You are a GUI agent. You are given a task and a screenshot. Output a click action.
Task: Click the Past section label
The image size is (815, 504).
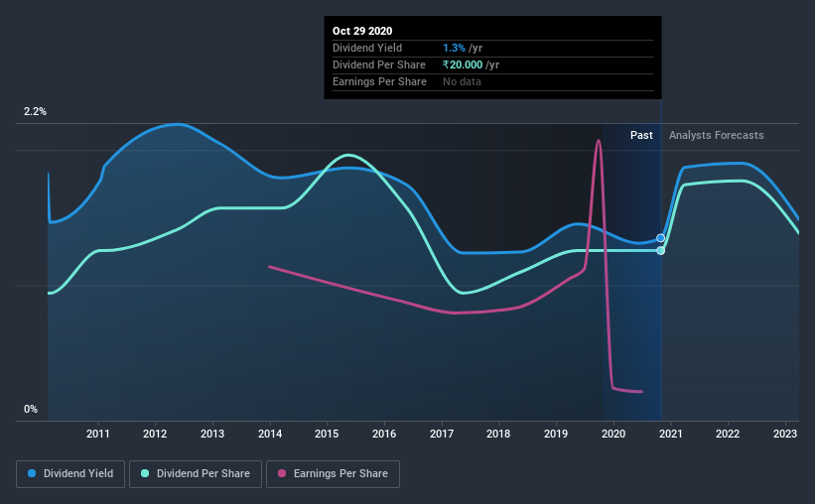(x=641, y=135)
